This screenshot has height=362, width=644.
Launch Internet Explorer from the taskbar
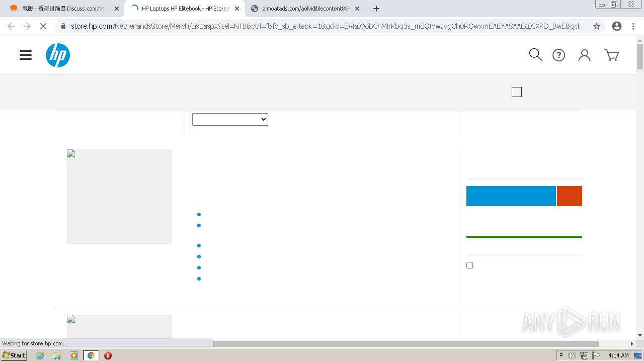40,355
